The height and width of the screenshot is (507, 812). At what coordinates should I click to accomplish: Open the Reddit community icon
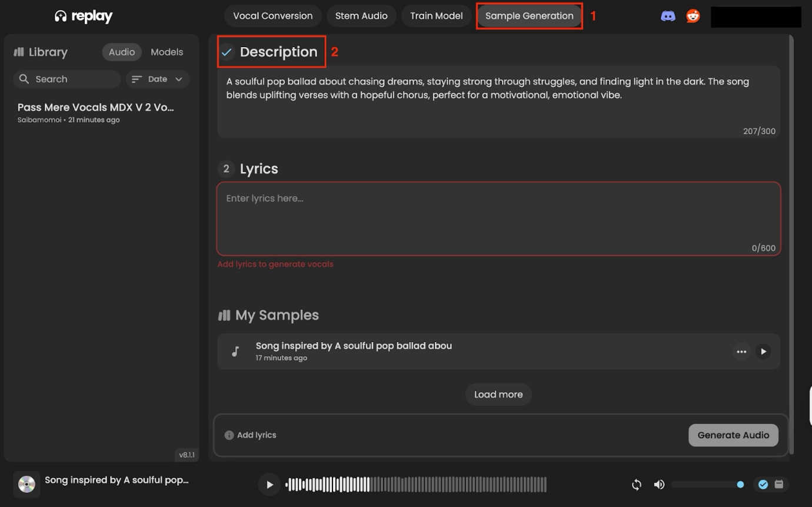tap(693, 16)
